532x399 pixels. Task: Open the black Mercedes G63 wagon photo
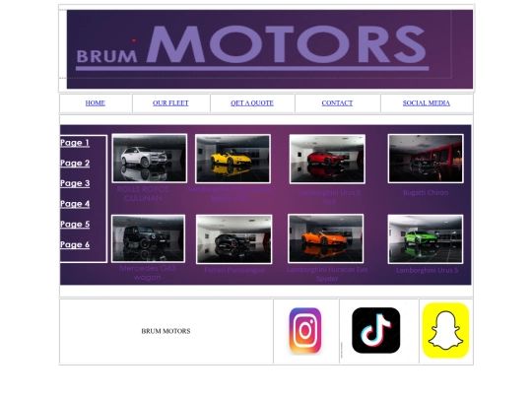(148, 238)
